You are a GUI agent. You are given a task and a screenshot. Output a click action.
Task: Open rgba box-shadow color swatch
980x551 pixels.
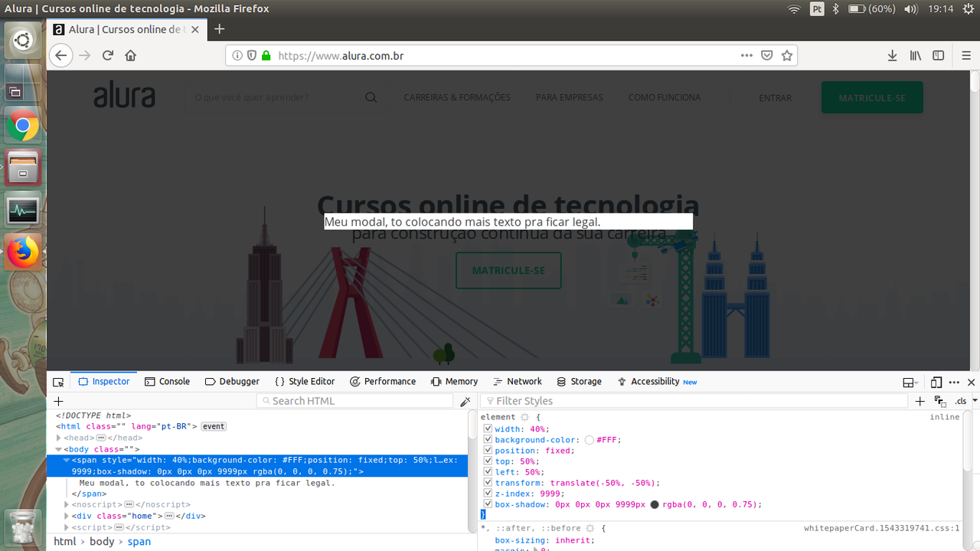[x=655, y=504]
